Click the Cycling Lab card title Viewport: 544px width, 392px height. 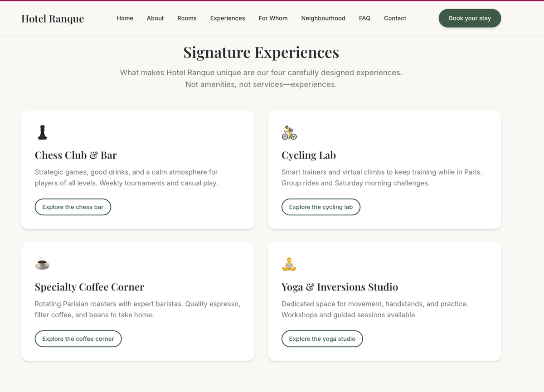click(309, 155)
